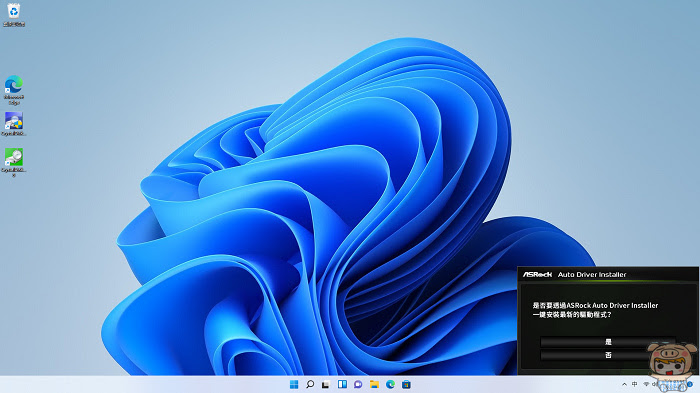Image resolution: width=700 pixels, height=393 pixels.
Task: Open taskbar Search magnifier
Action: click(310, 385)
